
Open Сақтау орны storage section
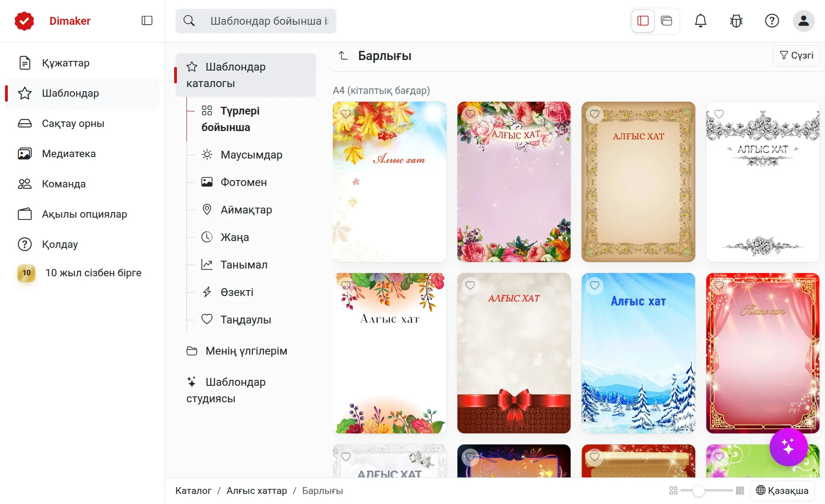(x=82, y=123)
